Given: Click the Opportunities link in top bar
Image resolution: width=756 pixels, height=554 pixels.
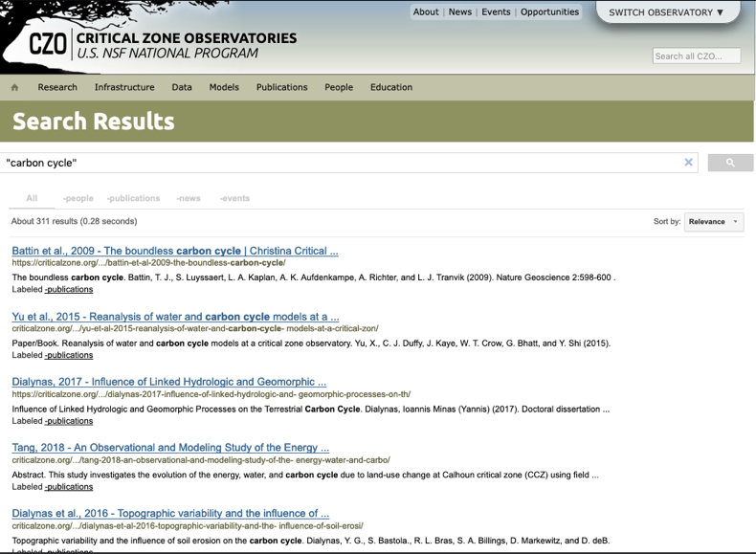Looking at the screenshot, I should point(549,12).
